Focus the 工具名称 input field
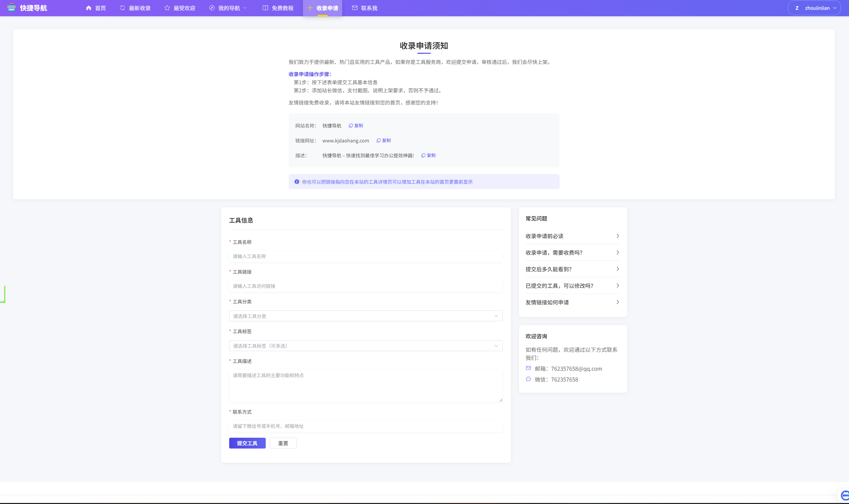This screenshot has width=849, height=504. tap(365, 256)
